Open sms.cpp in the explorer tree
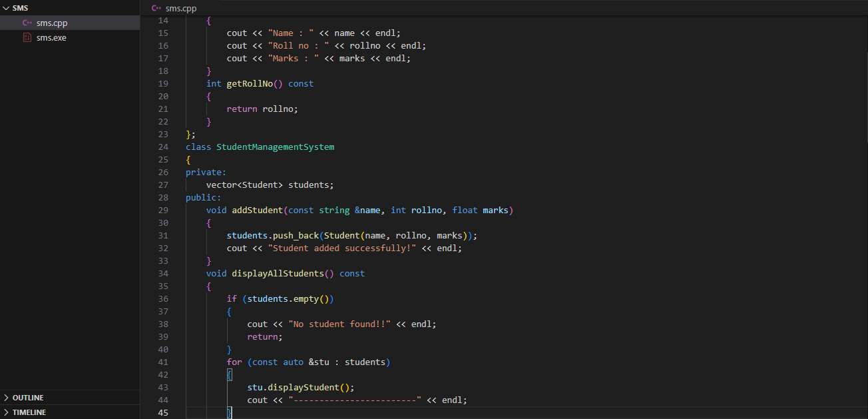This screenshot has height=419, width=868. tap(70, 23)
